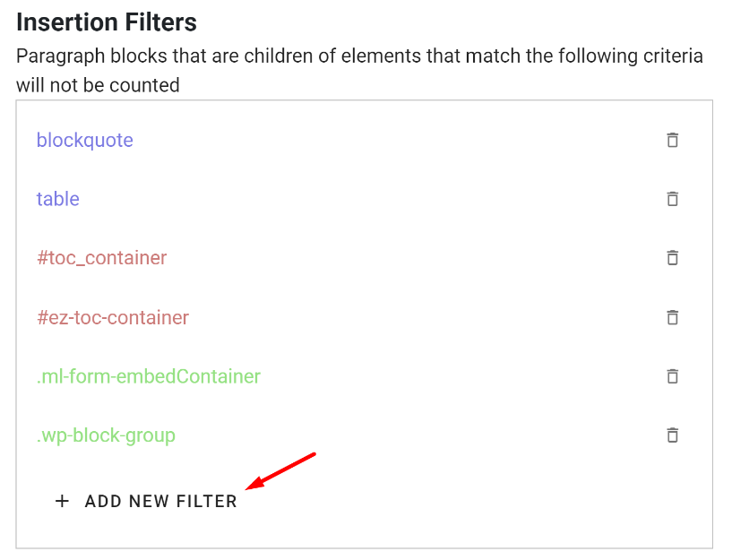Click the red arrow annotation
Screen dimensions: 732x560
[280, 471]
